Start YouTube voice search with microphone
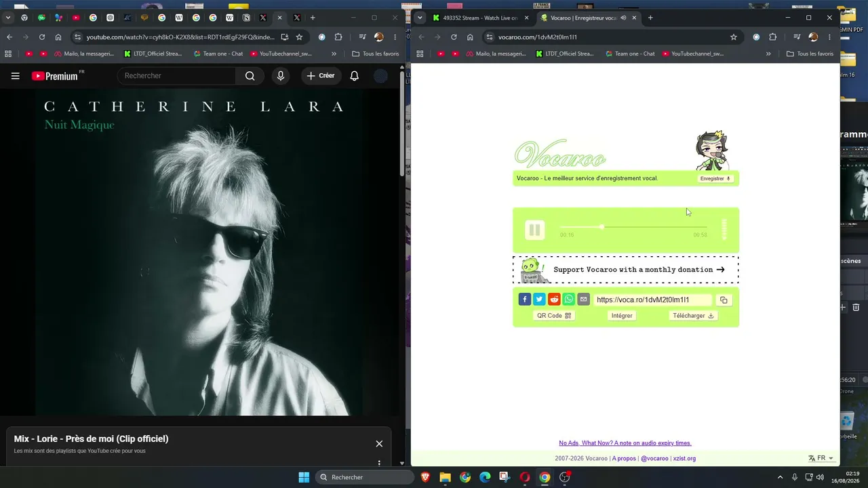The width and height of the screenshot is (868, 488). coord(281,76)
